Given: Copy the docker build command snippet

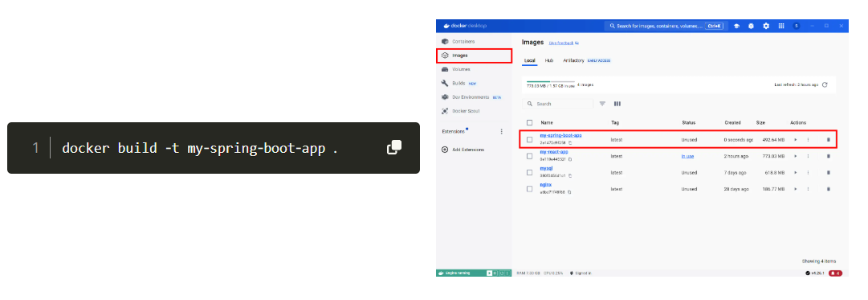Looking at the screenshot, I should (x=393, y=147).
